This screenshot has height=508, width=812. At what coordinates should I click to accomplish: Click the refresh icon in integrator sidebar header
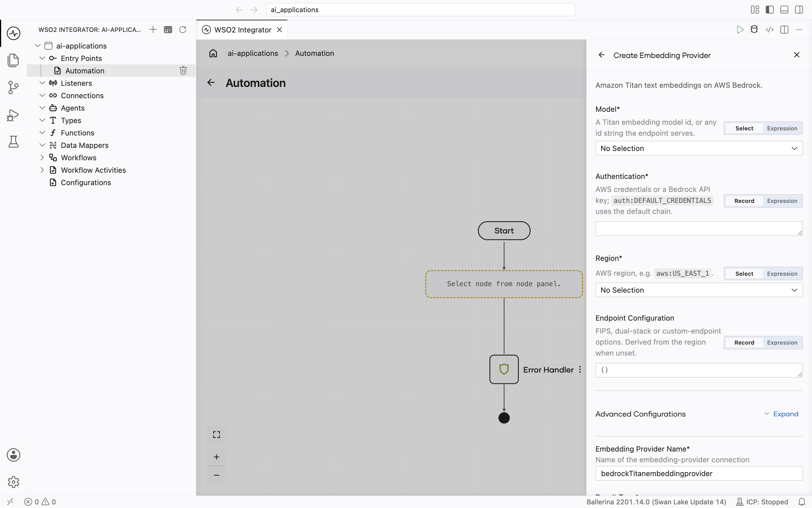[x=182, y=30]
